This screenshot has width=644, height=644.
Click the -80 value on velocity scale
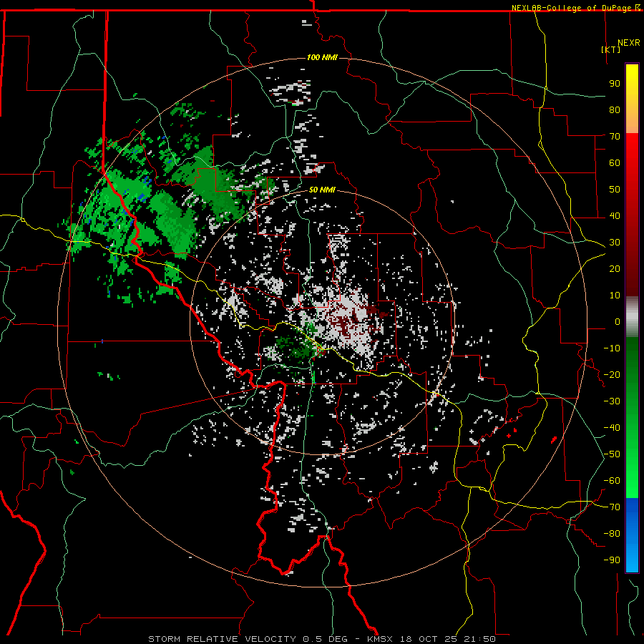coord(612,534)
